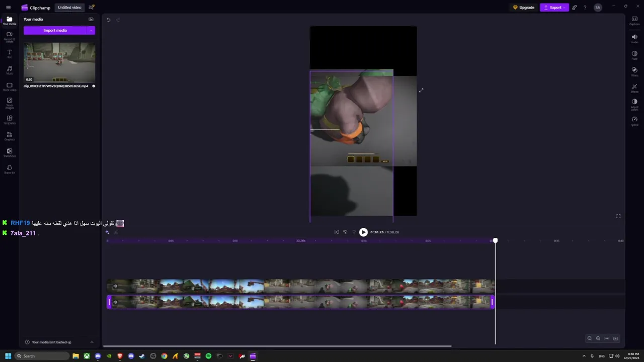Click the Your media isn't backed up text
This screenshot has width=644, height=362.
coord(51,342)
